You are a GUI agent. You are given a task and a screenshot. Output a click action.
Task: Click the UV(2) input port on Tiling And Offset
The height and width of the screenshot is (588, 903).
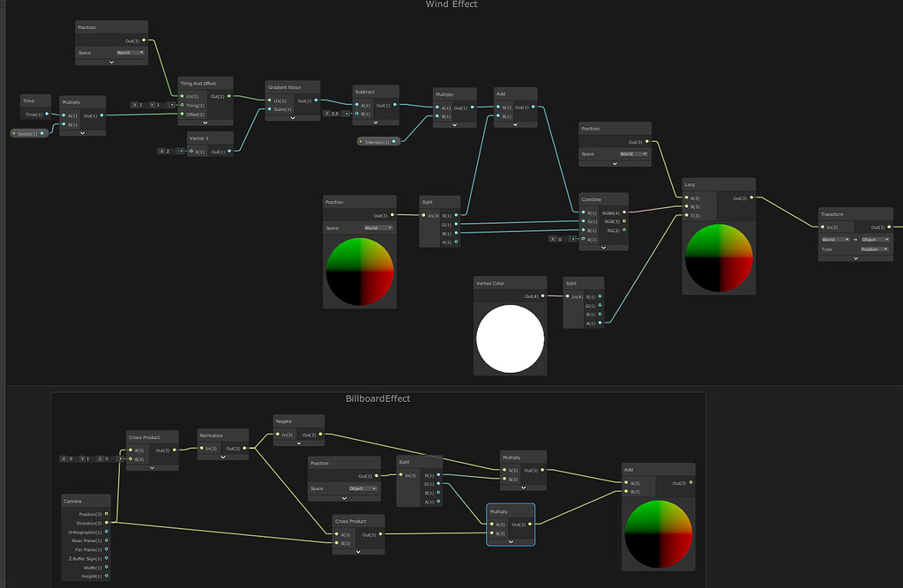coord(183,96)
